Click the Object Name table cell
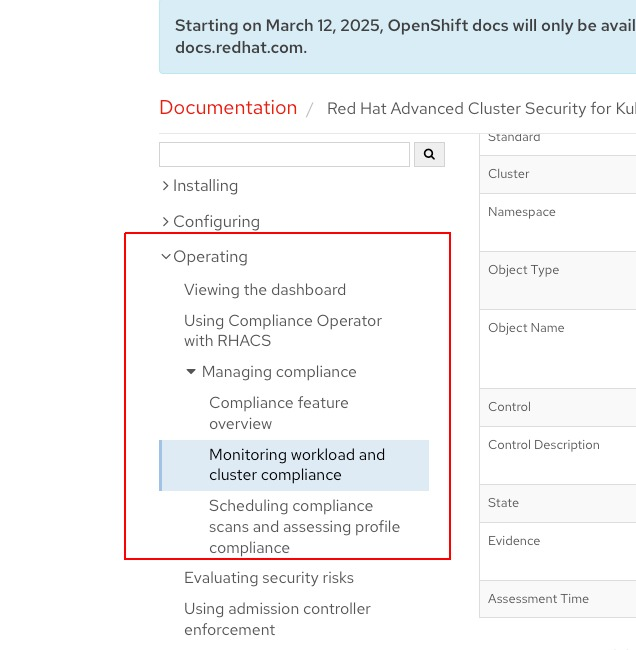Image resolution: width=636 pixels, height=650 pixels. [558, 349]
